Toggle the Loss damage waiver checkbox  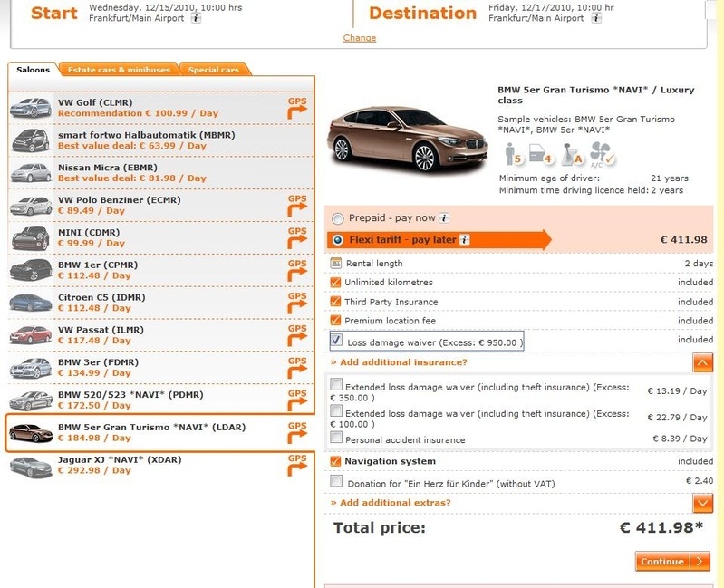click(x=337, y=341)
